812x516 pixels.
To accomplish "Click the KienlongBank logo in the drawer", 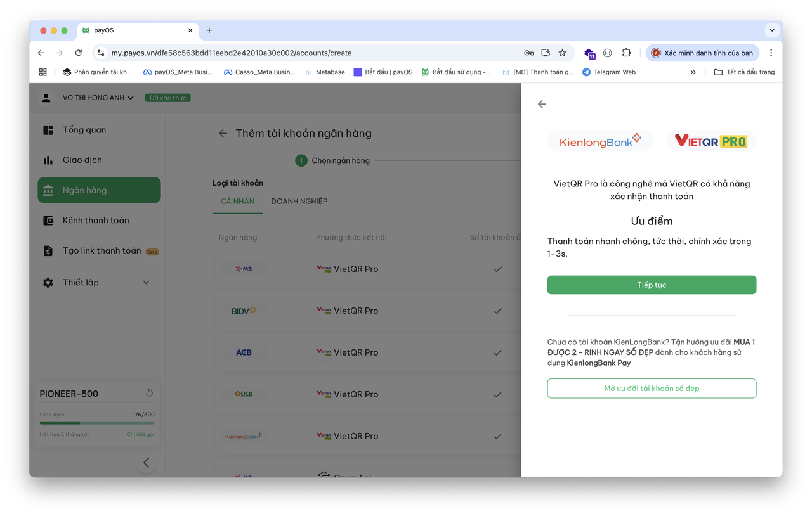I will [x=600, y=141].
